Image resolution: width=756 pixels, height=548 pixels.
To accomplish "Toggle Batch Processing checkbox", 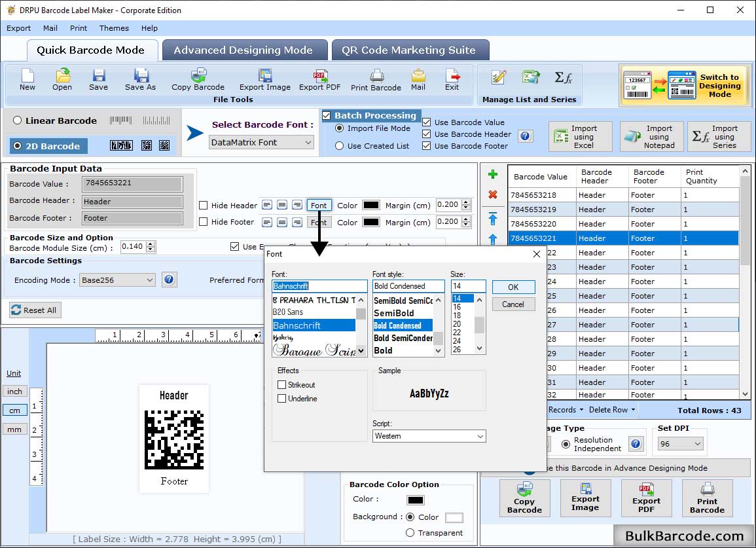I will tap(327, 115).
